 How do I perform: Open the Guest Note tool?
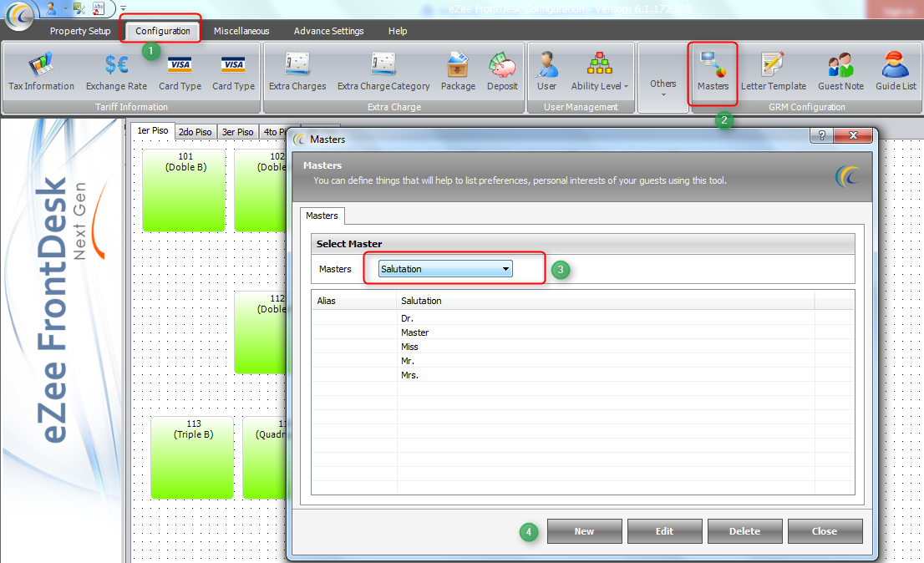point(840,72)
